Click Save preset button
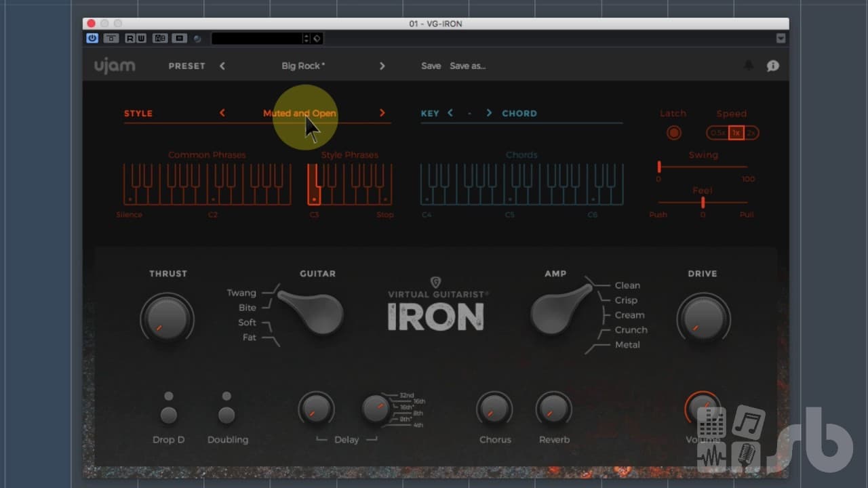The image size is (868, 488). point(431,66)
